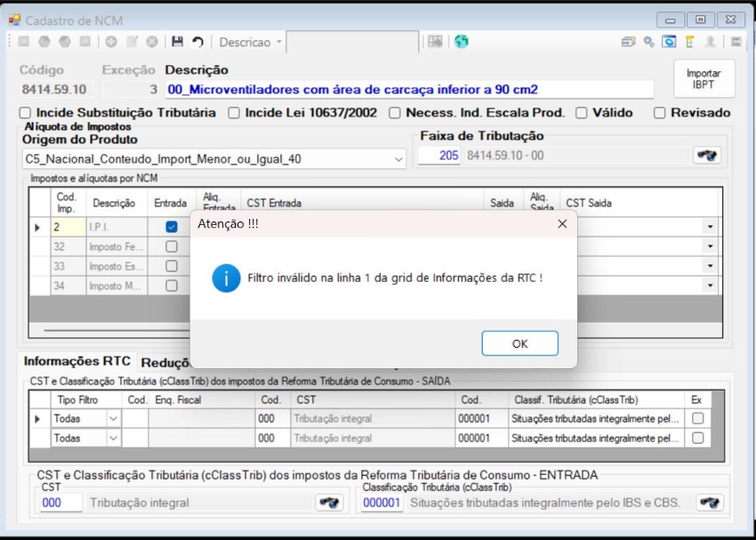756x540 pixels.
Task: Check Necess. Ind. Escala Prod. option
Action: [395, 113]
